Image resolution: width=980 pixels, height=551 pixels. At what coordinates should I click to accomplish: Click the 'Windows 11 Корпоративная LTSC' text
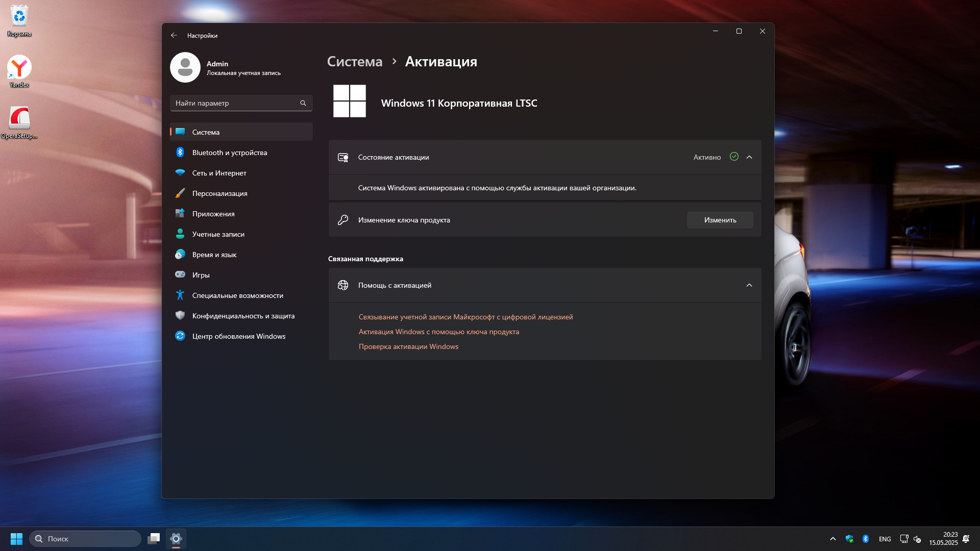(x=459, y=103)
